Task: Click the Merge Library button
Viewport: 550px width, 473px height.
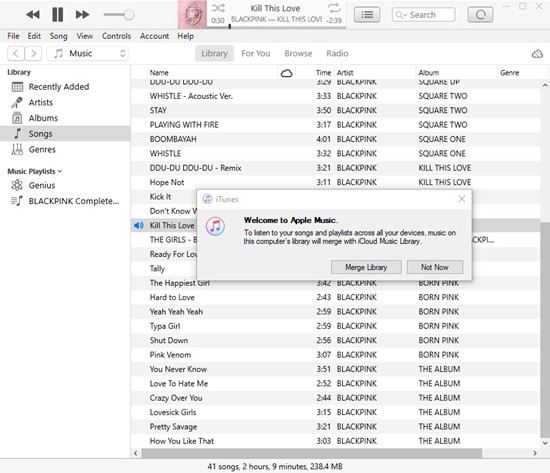Action: (366, 267)
